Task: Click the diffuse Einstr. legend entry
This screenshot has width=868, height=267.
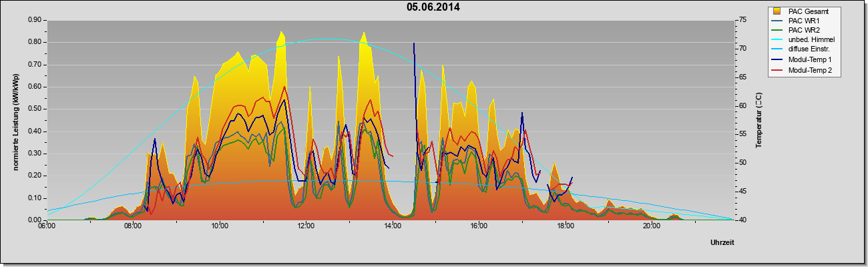Action: (x=802, y=50)
